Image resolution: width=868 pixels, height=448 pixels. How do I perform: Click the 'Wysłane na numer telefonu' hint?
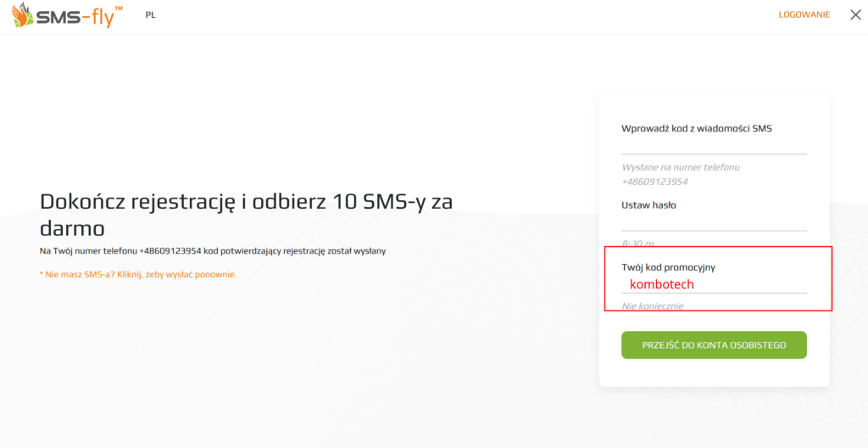click(x=681, y=167)
